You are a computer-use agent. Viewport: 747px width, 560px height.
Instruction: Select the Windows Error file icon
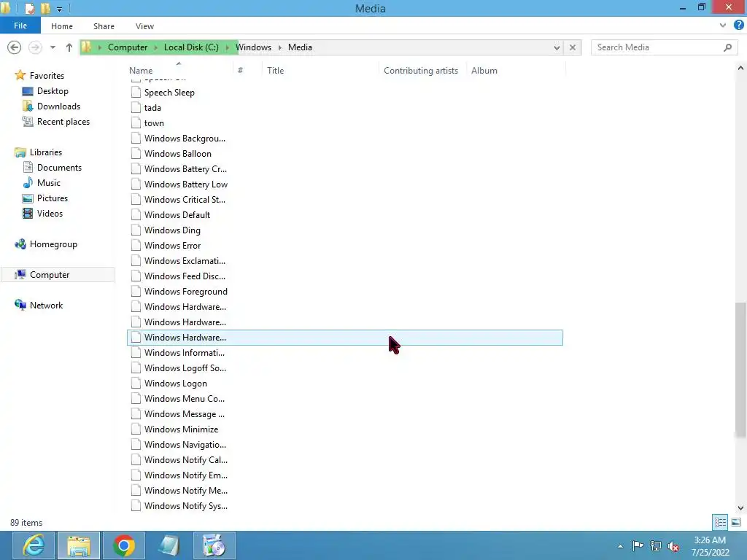tap(136, 245)
